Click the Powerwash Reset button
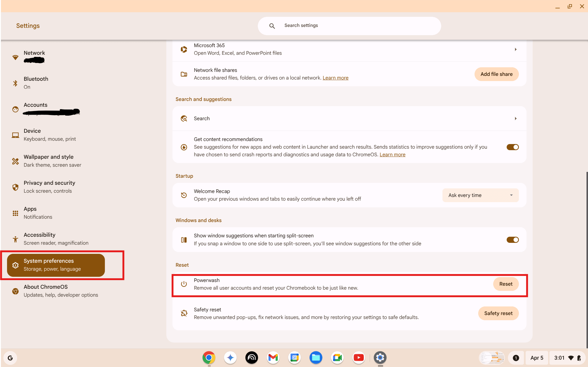The width and height of the screenshot is (588, 367). pos(505,284)
